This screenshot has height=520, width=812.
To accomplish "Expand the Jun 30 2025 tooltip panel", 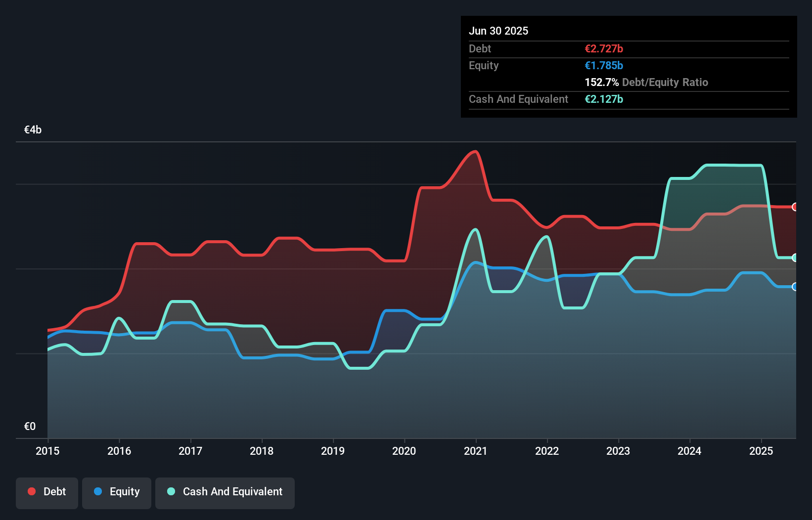I will [x=498, y=31].
